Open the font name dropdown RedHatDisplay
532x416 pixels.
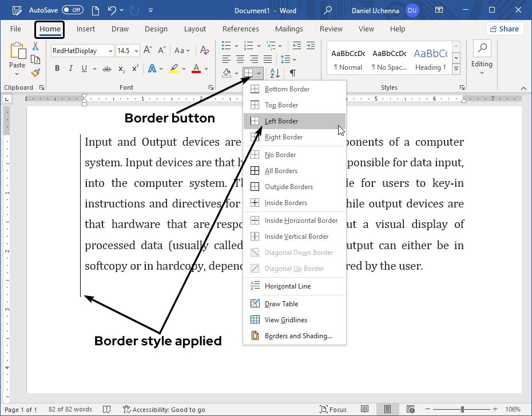pyautogui.click(x=110, y=51)
